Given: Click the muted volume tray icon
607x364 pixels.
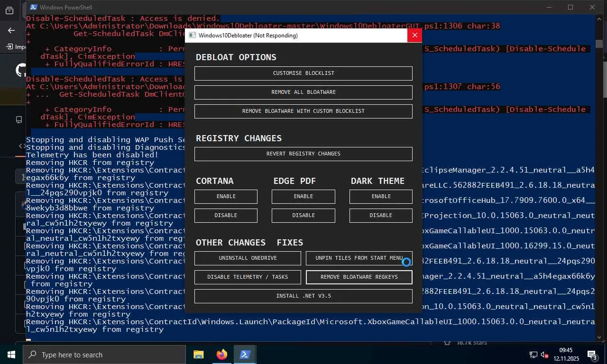Looking at the screenshot, I should pyautogui.click(x=545, y=355).
